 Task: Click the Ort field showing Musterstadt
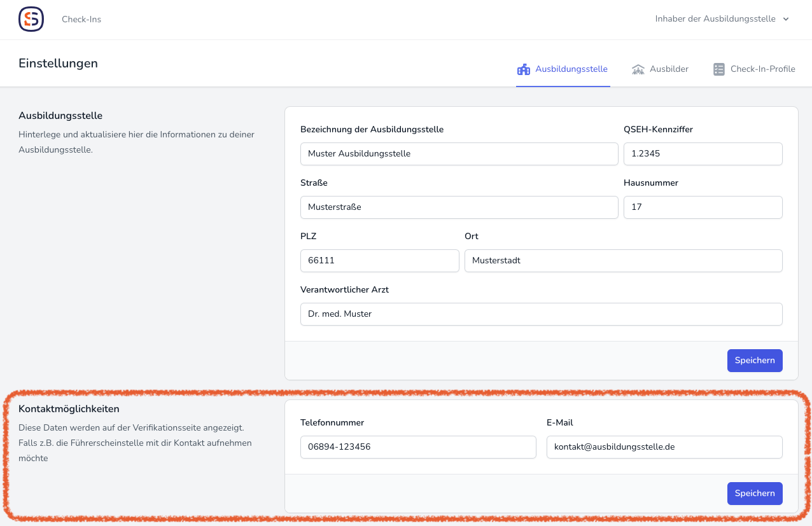tap(623, 261)
